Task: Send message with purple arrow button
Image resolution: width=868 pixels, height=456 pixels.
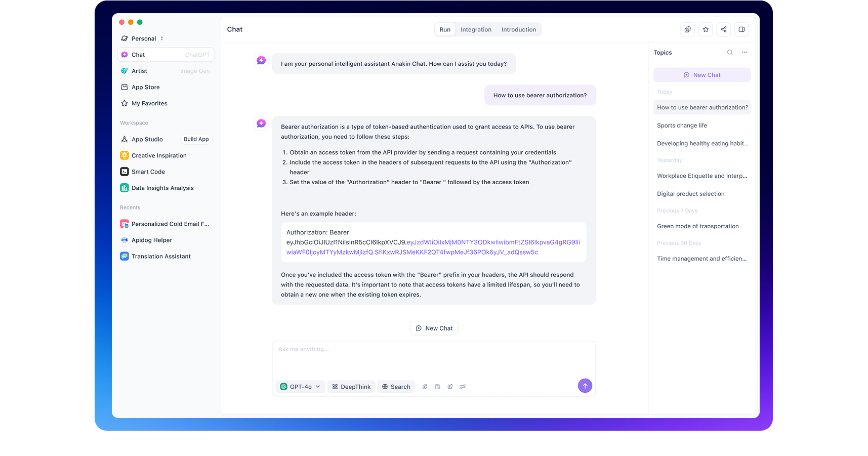Action: tap(585, 386)
